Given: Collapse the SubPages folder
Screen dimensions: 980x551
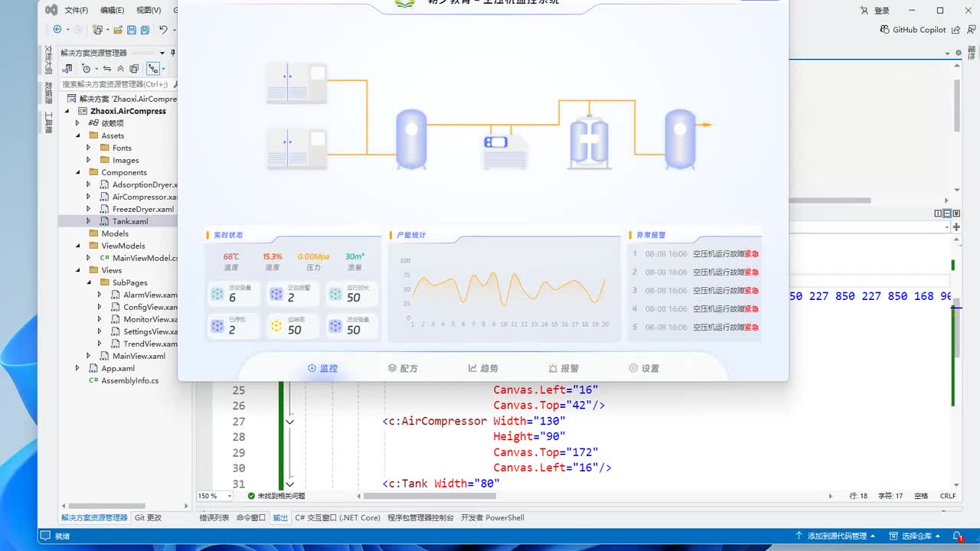Looking at the screenshot, I should (x=89, y=282).
